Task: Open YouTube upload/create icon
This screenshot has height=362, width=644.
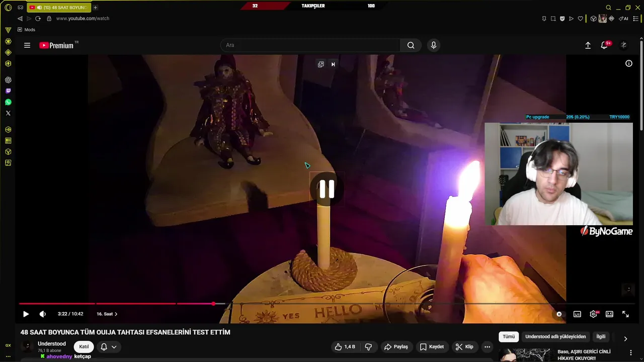Action: point(588,45)
